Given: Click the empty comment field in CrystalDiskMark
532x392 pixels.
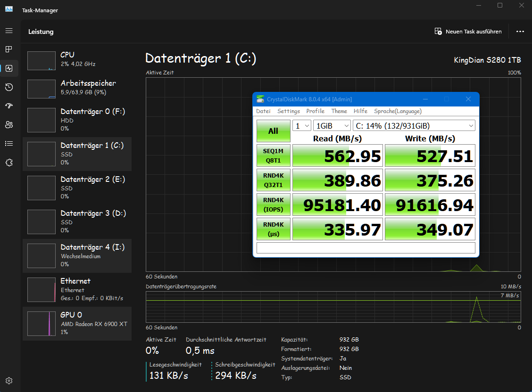Looking at the screenshot, I should tap(366, 248).
